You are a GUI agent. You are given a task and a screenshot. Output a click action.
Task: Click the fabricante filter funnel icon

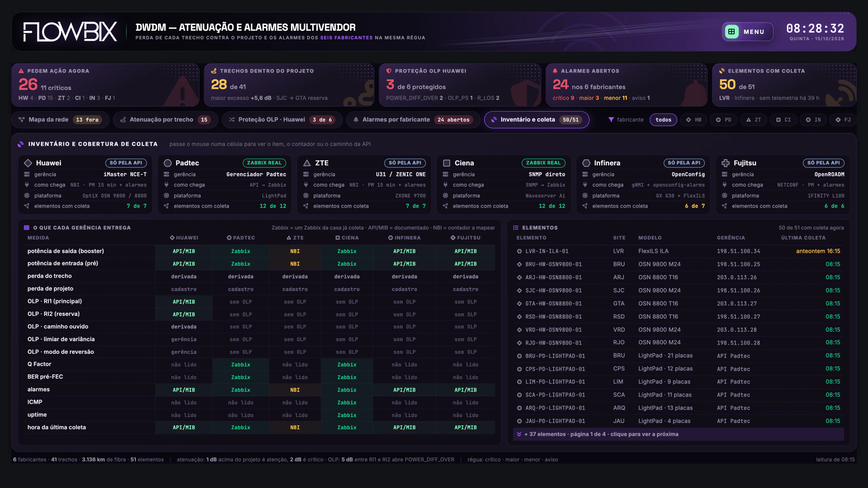(x=611, y=120)
